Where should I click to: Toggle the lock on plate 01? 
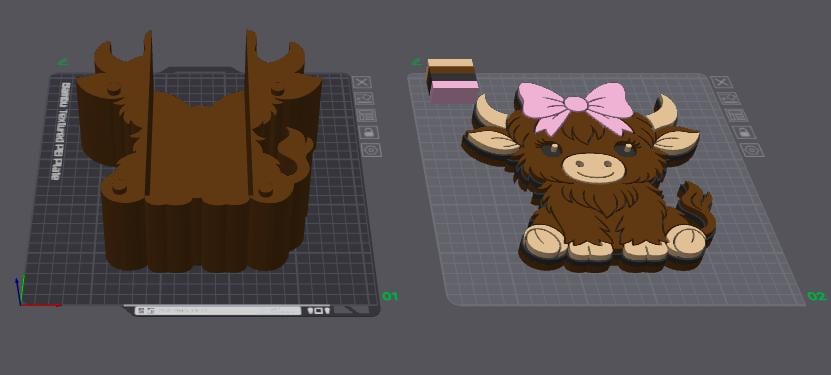tap(369, 132)
